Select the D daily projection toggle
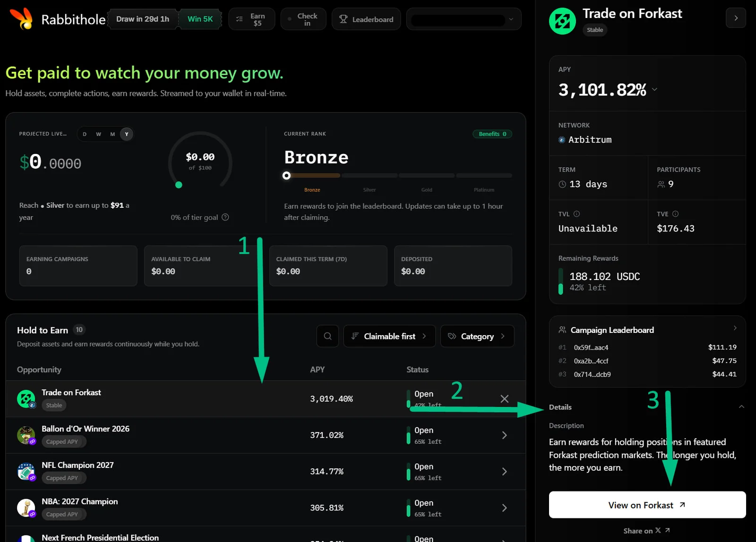 click(x=85, y=134)
